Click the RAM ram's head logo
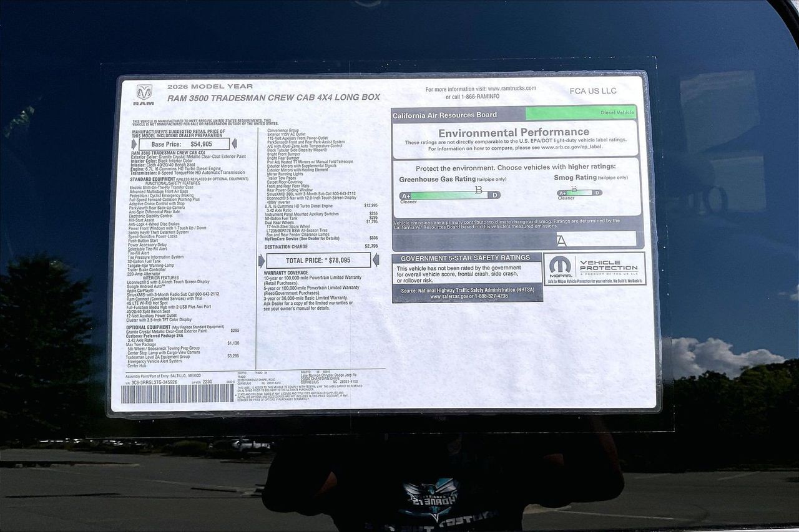This screenshot has width=799, height=532. (144, 93)
